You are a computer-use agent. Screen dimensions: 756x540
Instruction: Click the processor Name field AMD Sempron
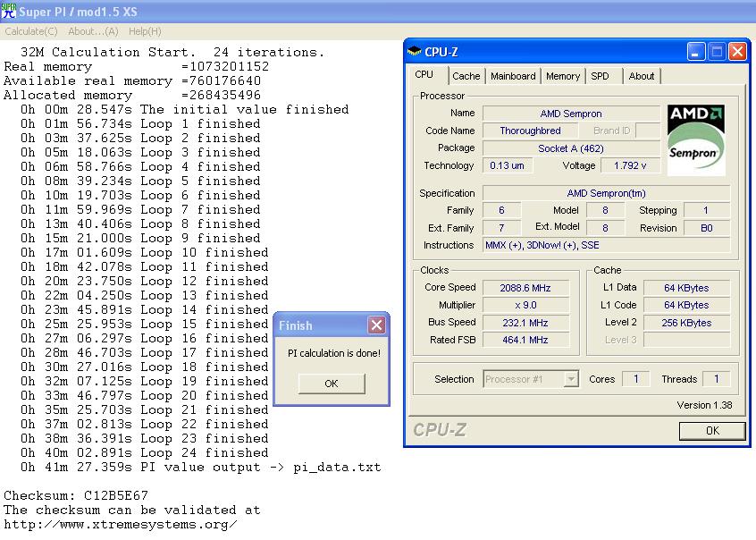coord(571,114)
